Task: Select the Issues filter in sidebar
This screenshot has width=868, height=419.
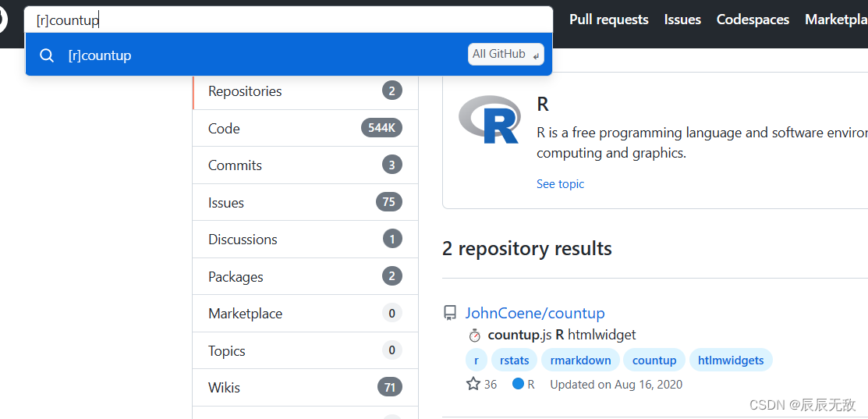Action: tap(306, 203)
